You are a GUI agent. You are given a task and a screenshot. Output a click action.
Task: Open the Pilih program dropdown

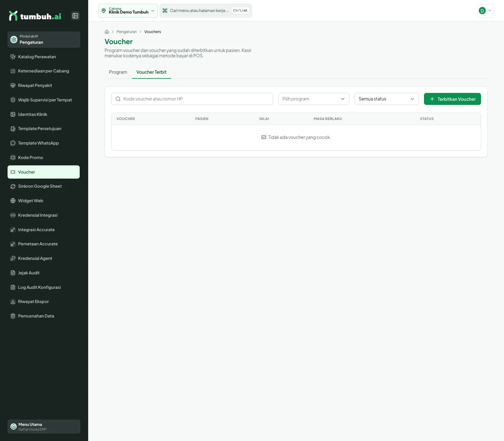pos(313,99)
